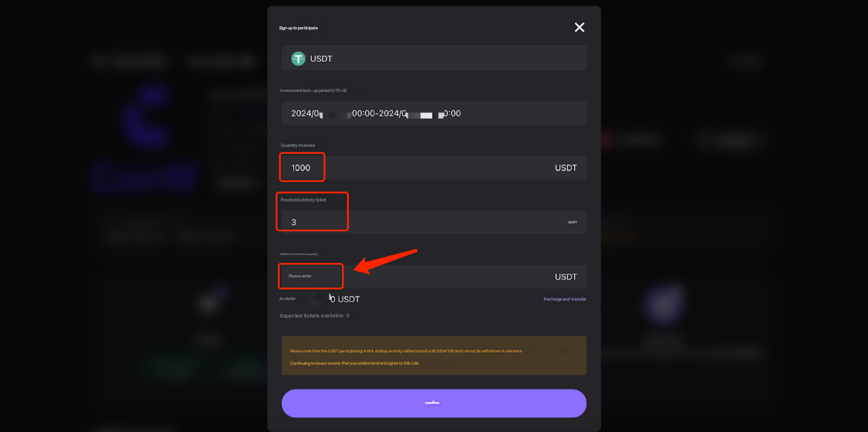Click the red arrow annotation
This screenshot has height=432, width=868.
[x=385, y=261]
